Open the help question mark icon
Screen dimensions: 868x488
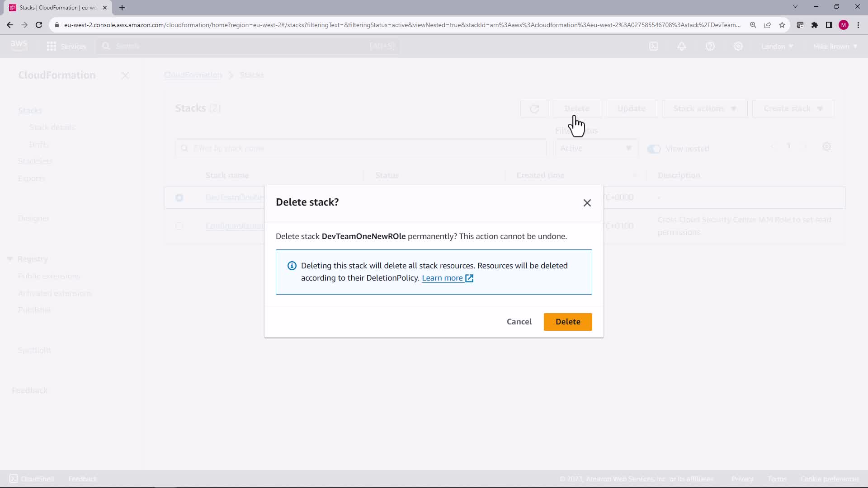(x=710, y=46)
